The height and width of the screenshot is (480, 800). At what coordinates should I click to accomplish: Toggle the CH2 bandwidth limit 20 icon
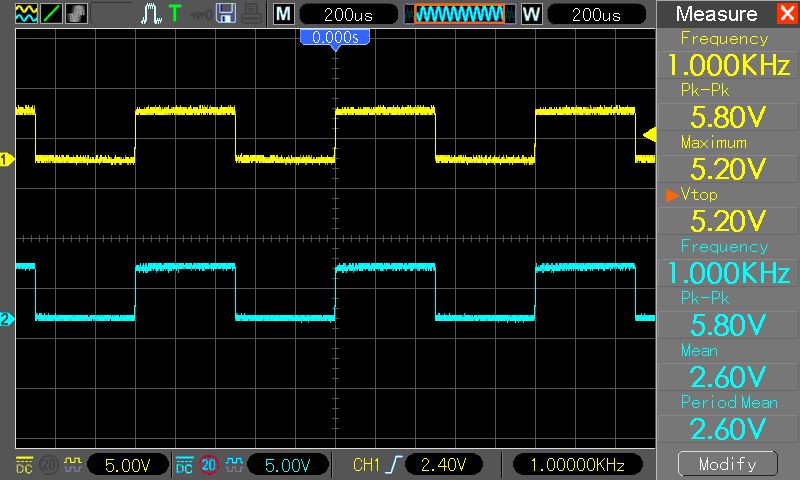point(209,465)
